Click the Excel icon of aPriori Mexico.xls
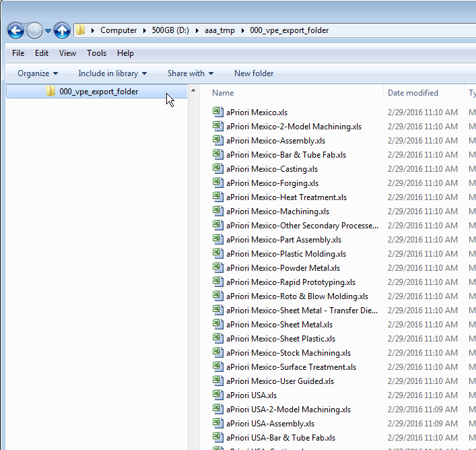 (x=217, y=112)
